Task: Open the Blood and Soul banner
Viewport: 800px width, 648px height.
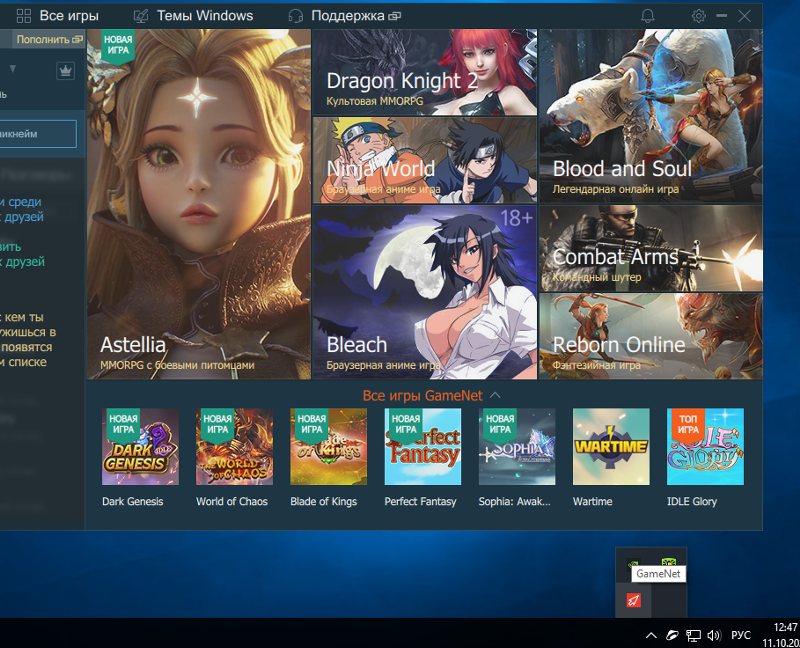Action: point(651,116)
